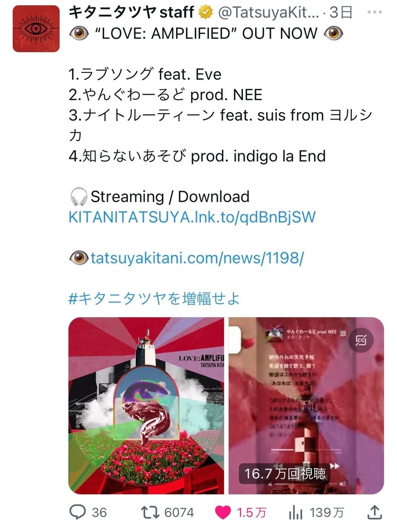Open the three-dot more options menu

point(375,12)
